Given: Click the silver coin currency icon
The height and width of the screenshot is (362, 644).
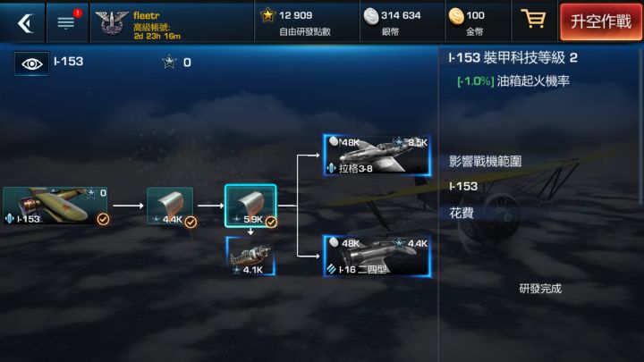Looking at the screenshot, I should click(371, 16).
